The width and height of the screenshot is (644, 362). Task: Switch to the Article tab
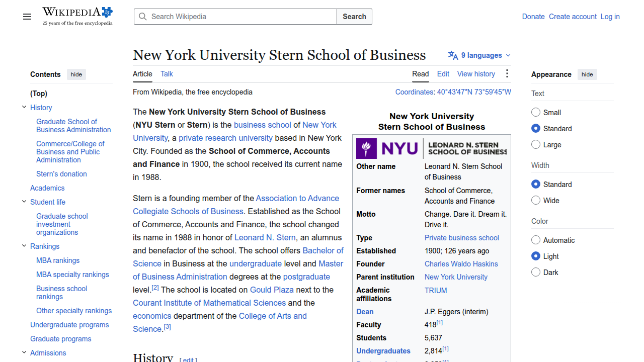point(142,74)
